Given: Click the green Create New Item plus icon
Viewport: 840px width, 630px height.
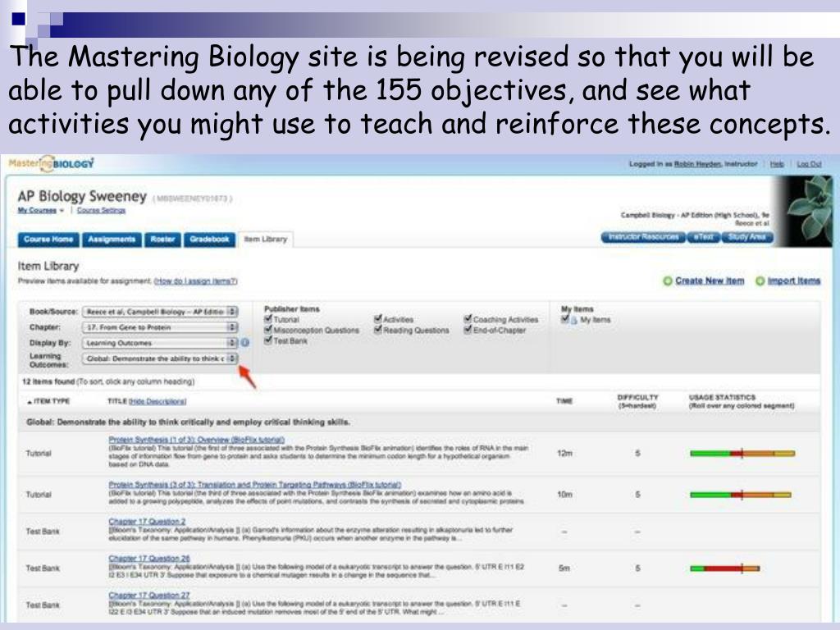Looking at the screenshot, I should (668, 281).
